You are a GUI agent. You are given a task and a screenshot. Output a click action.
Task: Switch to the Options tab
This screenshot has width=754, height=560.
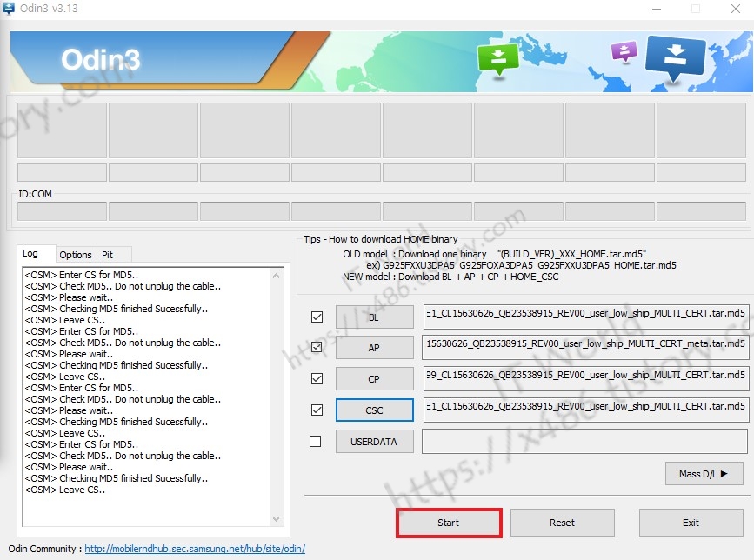tap(76, 255)
